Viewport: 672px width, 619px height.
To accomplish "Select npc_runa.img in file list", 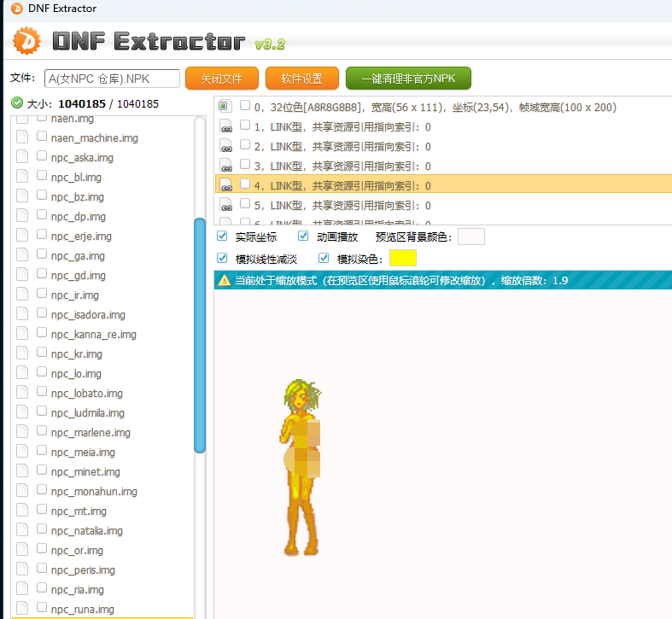I will coord(82,609).
